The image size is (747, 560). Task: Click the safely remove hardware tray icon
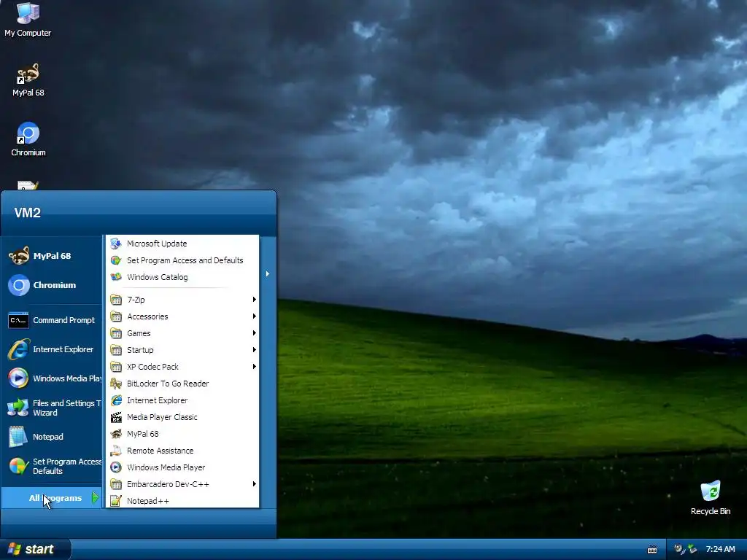coord(692,549)
